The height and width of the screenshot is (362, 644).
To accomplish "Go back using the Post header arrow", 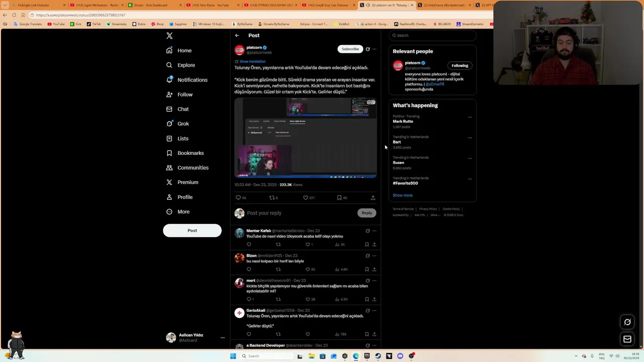I will click(x=237, y=36).
